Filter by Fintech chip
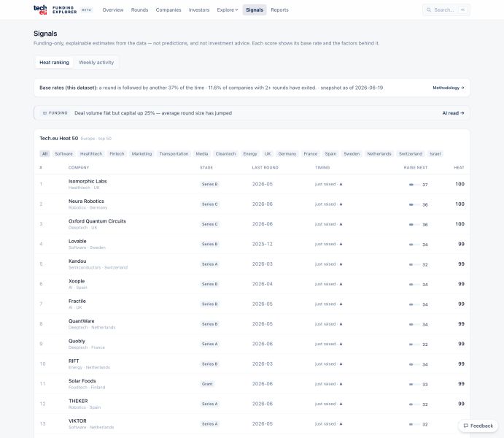The image size is (504, 438). pos(117,154)
